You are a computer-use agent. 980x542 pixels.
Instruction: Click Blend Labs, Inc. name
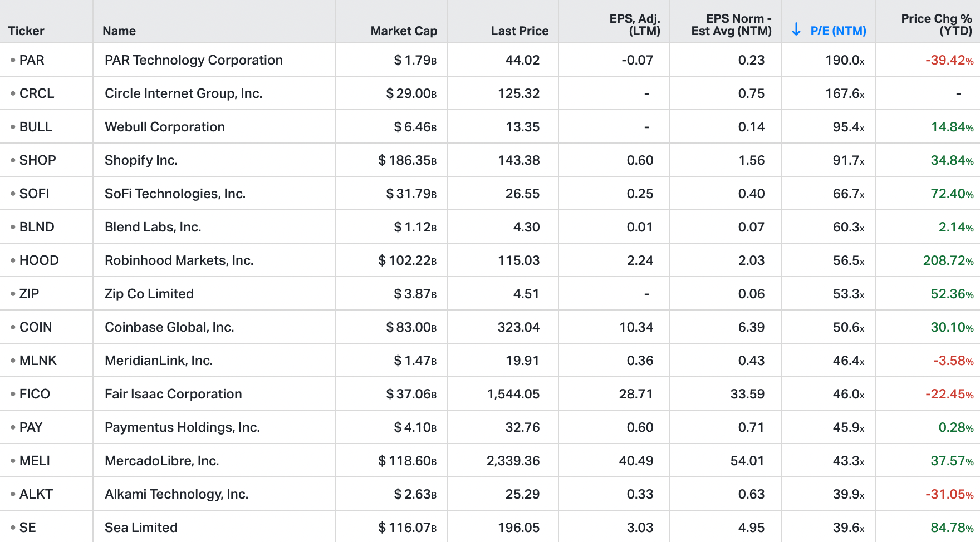tap(153, 227)
